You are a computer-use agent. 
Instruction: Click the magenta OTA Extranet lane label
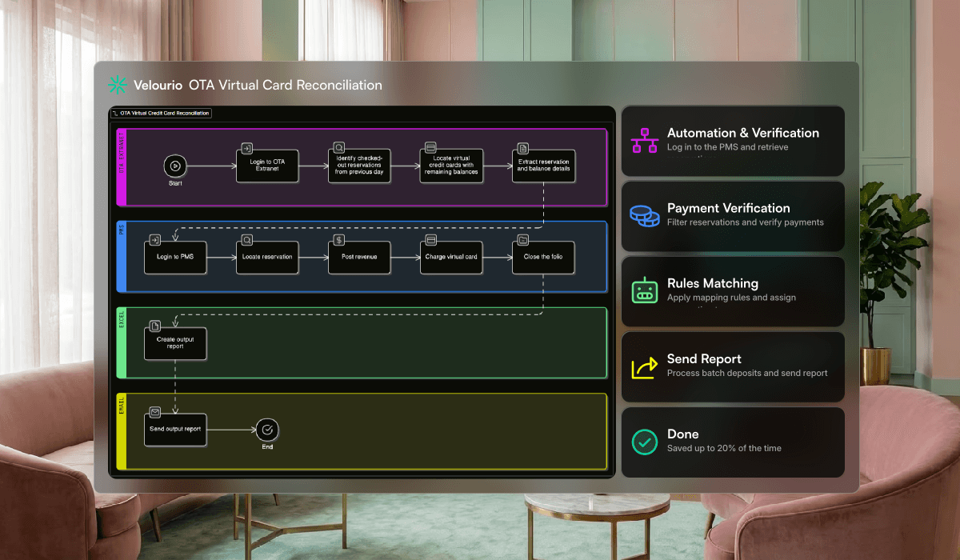point(122,166)
